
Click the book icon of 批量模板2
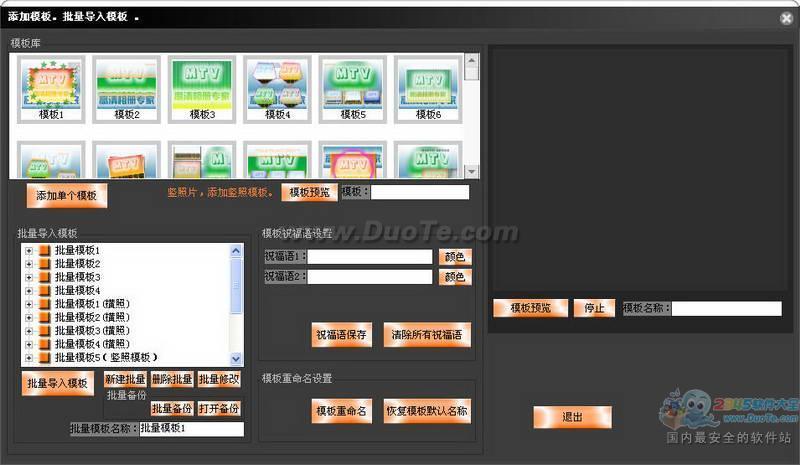point(45,263)
